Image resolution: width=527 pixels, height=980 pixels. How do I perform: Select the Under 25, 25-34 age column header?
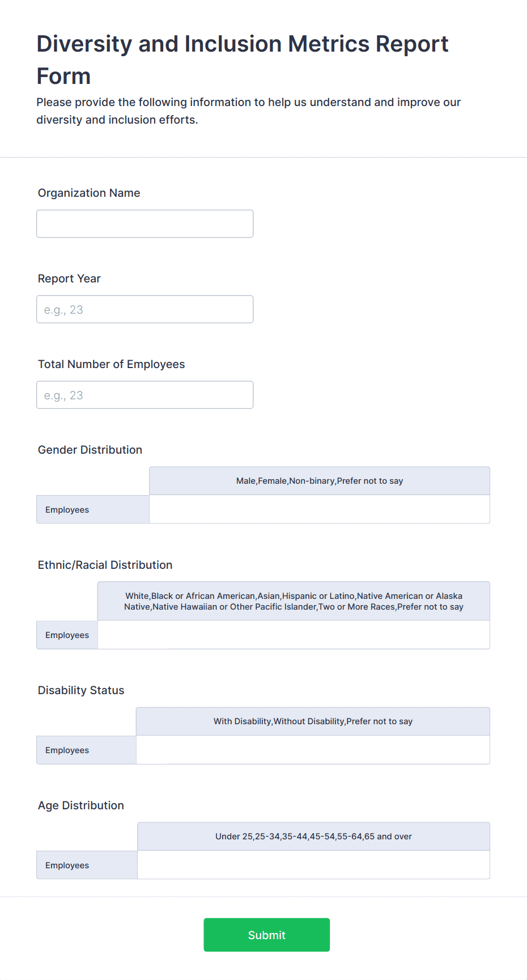click(x=313, y=837)
